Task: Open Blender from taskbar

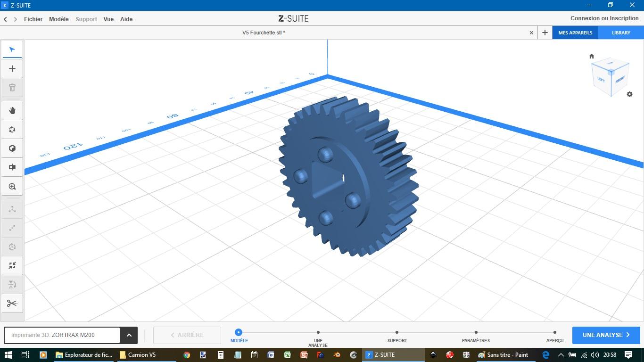Action: tap(337, 355)
